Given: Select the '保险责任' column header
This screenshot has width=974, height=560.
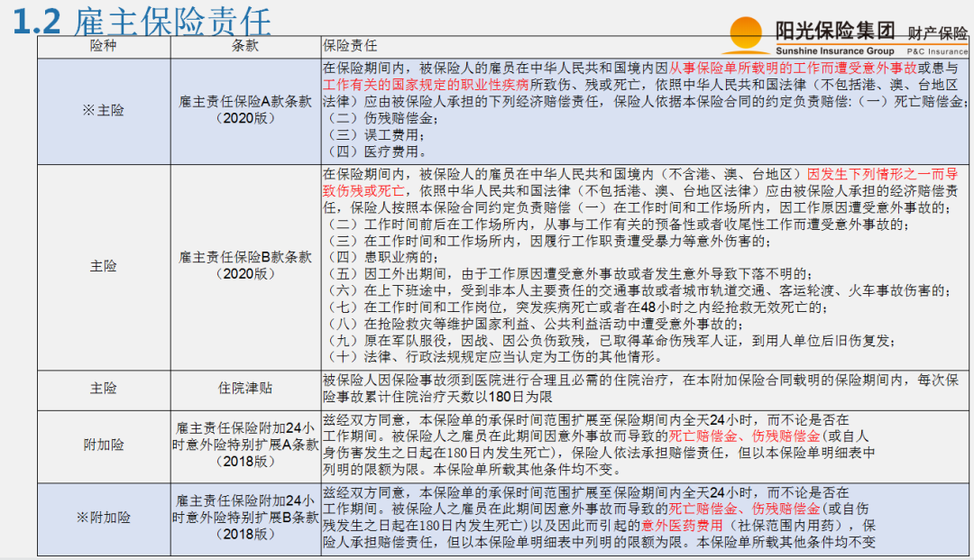Looking at the screenshot, I should tap(350, 46).
